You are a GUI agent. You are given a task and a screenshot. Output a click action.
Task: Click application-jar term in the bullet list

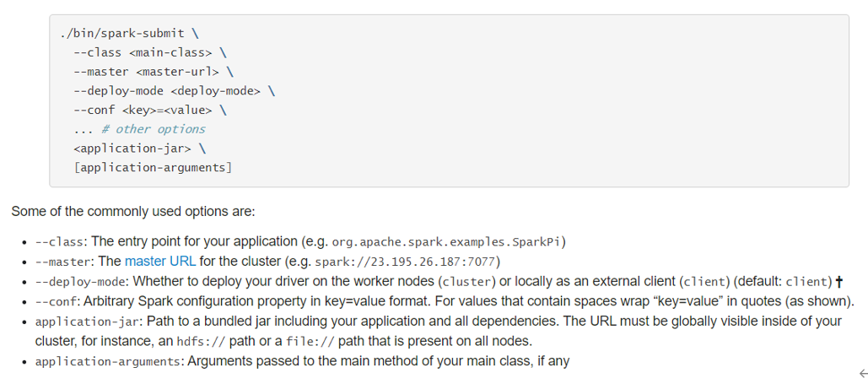(x=80, y=321)
